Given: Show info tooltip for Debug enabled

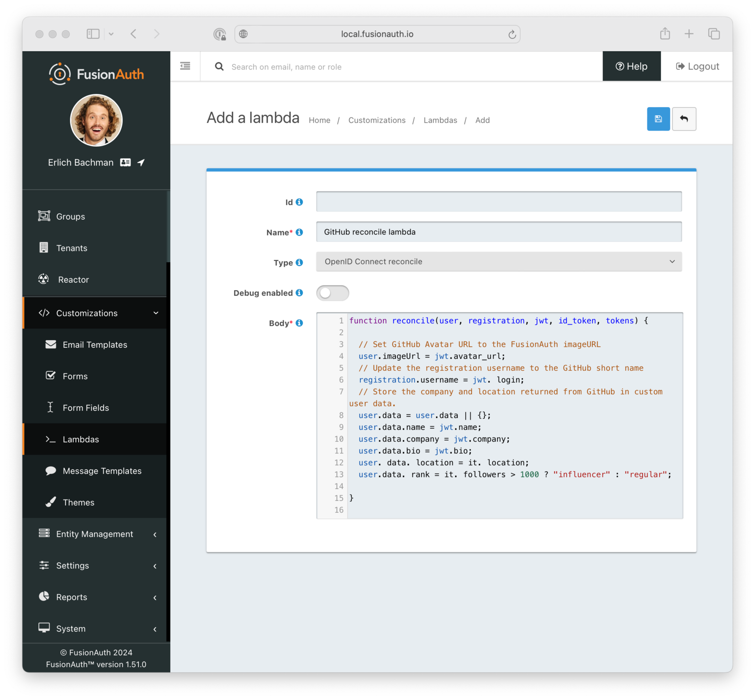Looking at the screenshot, I should pyautogui.click(x=299, y=292).
